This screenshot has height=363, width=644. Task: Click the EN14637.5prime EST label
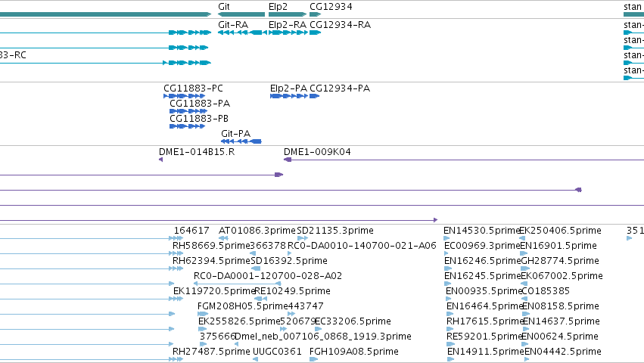562,322
